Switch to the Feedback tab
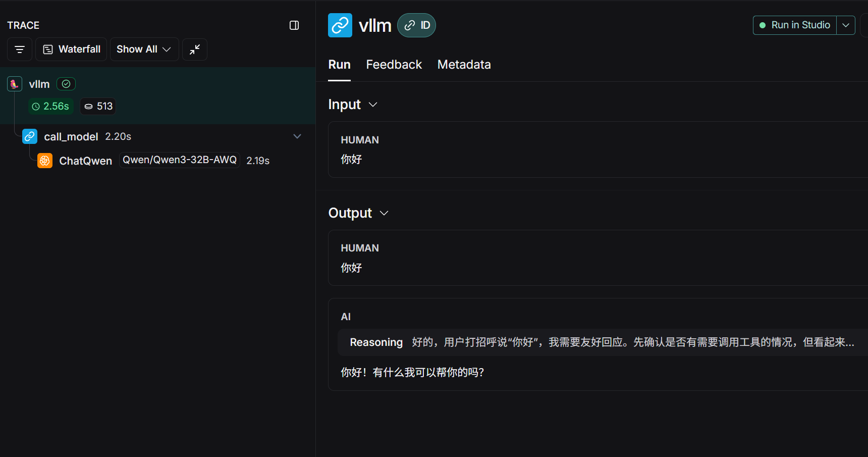 [394, 64]
